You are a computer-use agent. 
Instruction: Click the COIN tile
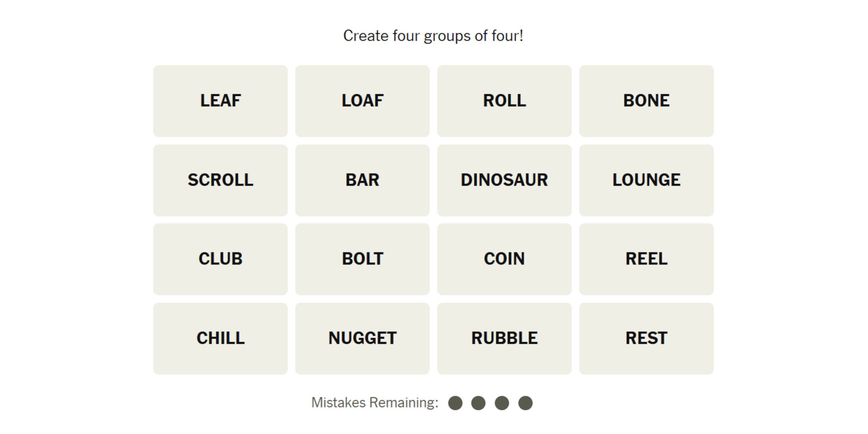(504, 259)
